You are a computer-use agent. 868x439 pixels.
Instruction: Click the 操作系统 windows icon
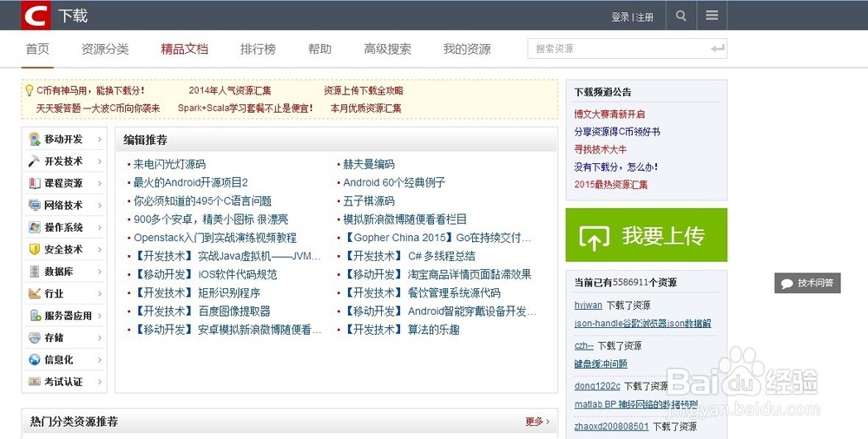(35, 227)
